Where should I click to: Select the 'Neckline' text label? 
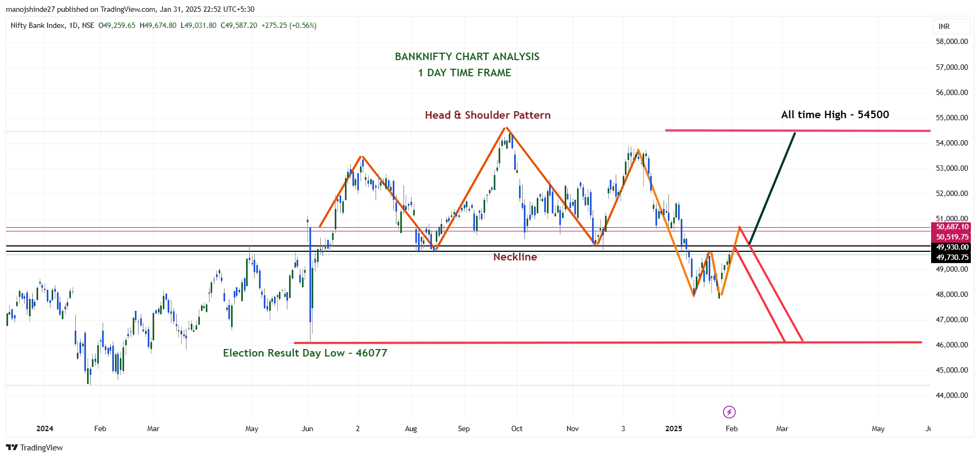515,257
